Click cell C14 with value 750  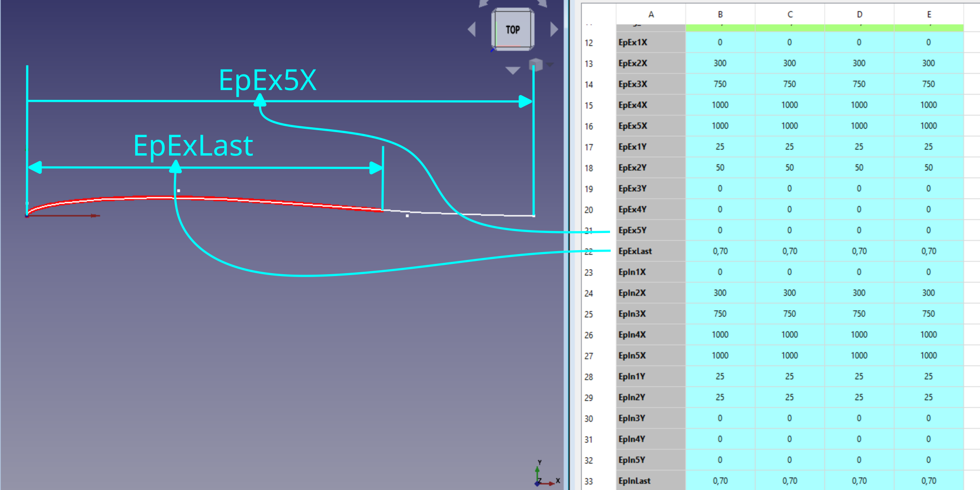coord(789,84)
